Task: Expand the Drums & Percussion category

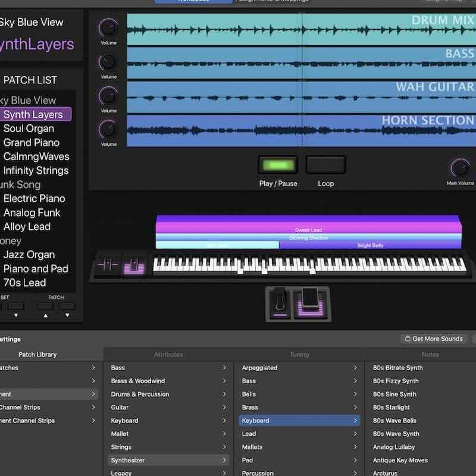Action: [x=168, y=394]
